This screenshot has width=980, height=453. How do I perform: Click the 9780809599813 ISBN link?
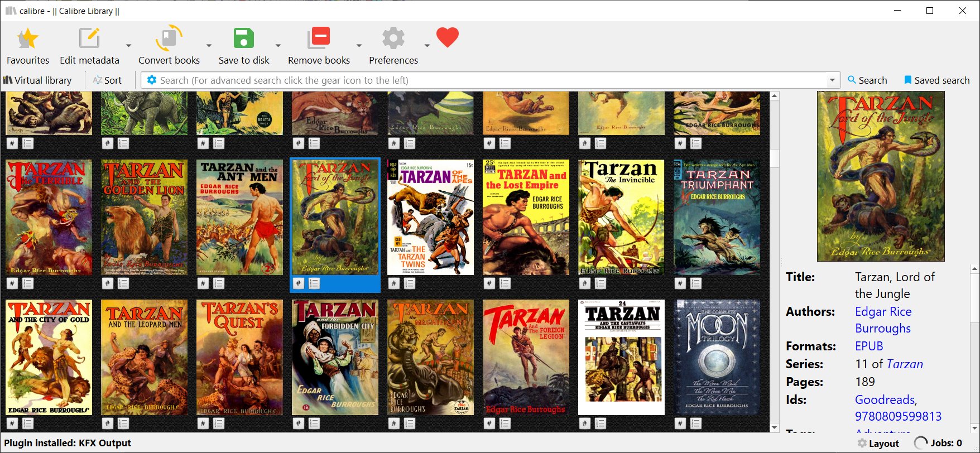click(898, 416)
